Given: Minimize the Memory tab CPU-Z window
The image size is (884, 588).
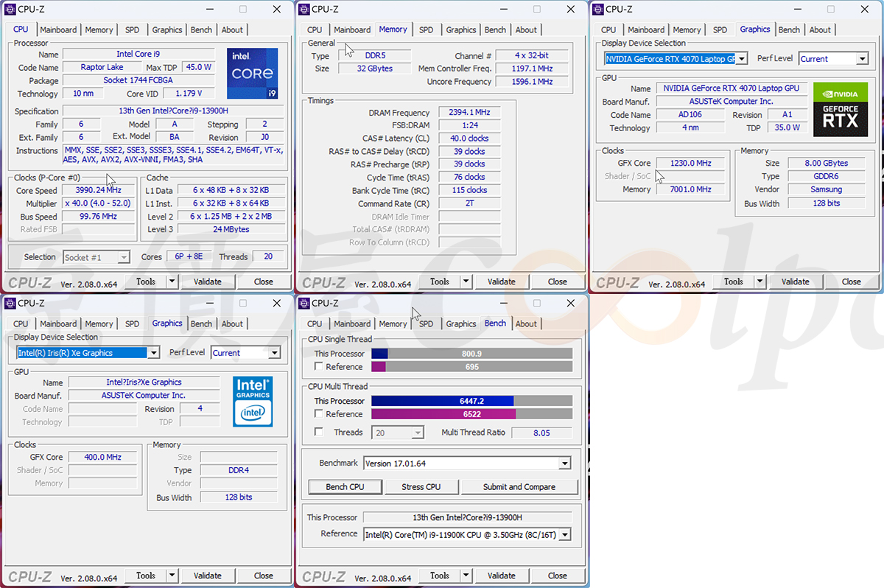Looking at the screenshot, I should (x=504, y=9).
